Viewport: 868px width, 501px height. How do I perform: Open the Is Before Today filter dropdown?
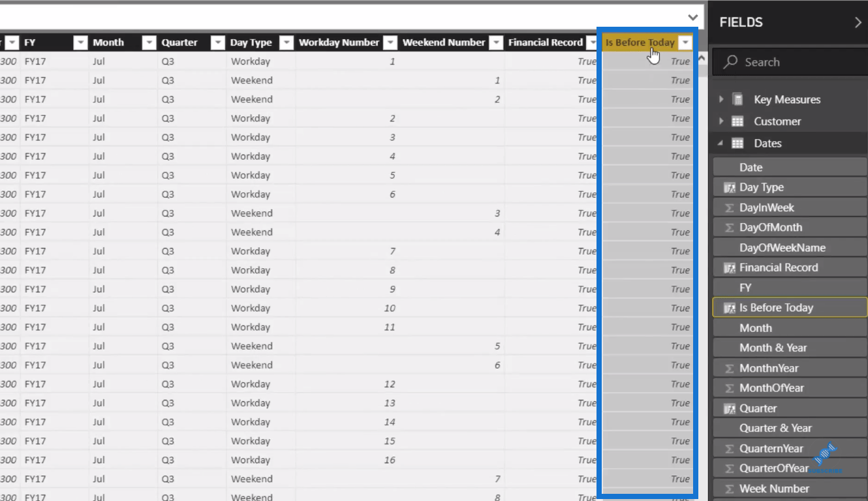coord(685,42)
